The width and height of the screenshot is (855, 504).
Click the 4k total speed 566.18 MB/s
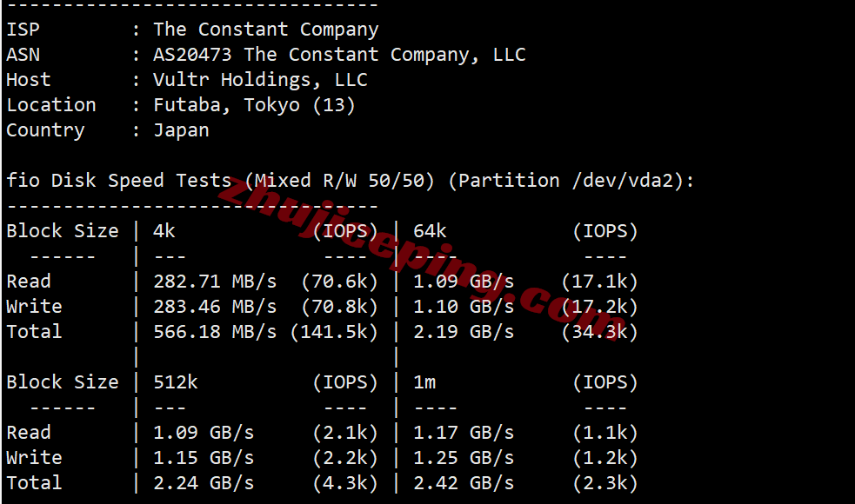215,332
